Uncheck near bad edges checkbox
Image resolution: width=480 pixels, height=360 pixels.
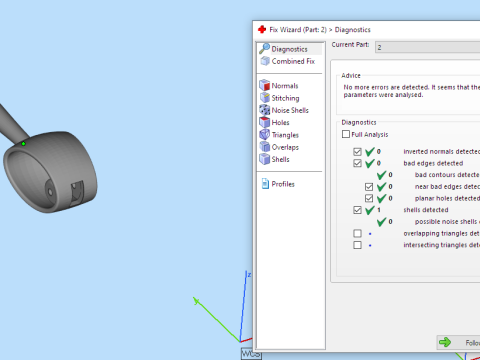click(x=369, y=187)
